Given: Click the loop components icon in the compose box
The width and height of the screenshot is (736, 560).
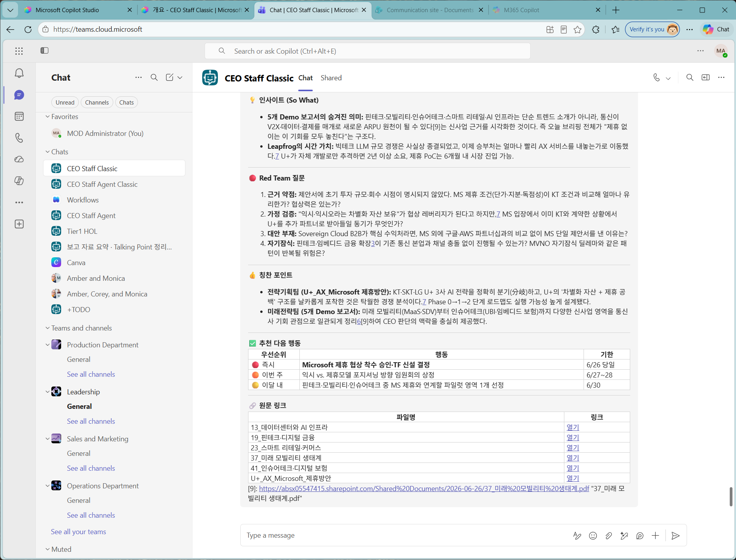Looking at the screenshot, I should coord(640,536).
